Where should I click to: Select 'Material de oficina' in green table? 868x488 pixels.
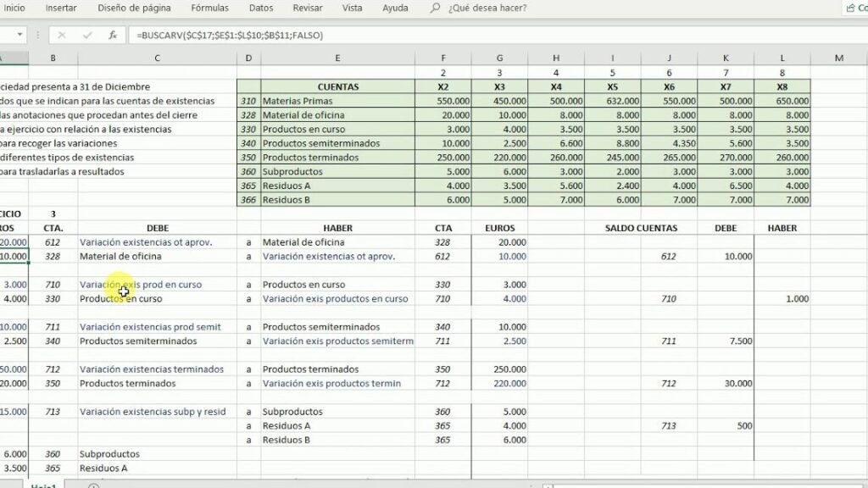337,115
